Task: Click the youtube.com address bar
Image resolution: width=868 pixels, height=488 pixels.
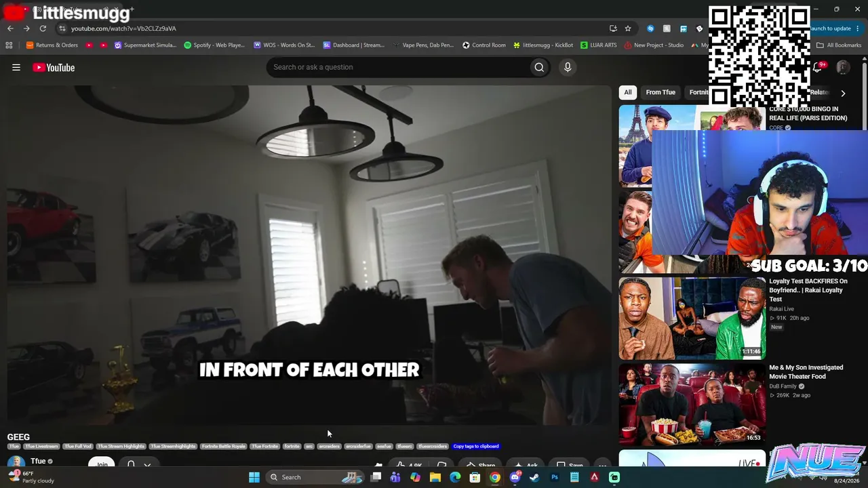Action: click(x=332, y=28)
